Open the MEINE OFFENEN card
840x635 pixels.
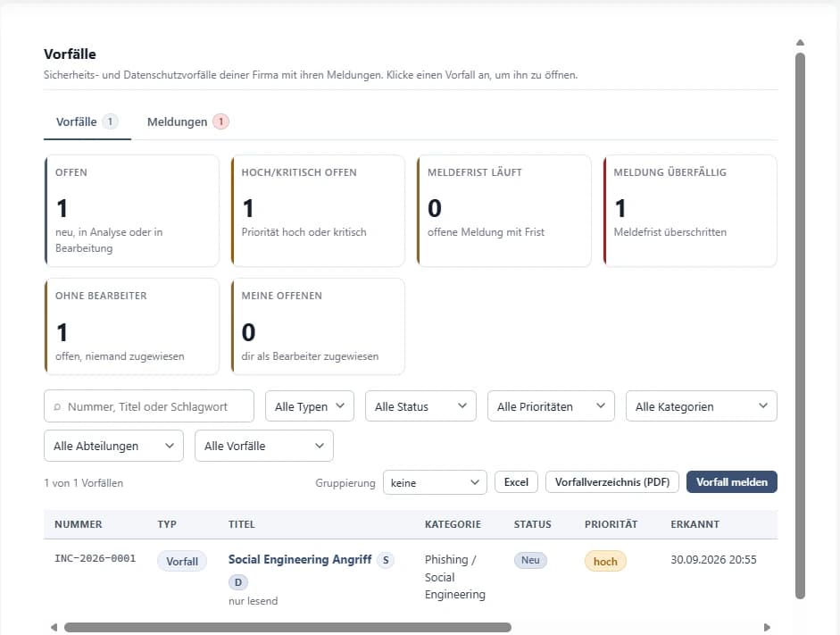pyautogui.click(x=318, y=326)
